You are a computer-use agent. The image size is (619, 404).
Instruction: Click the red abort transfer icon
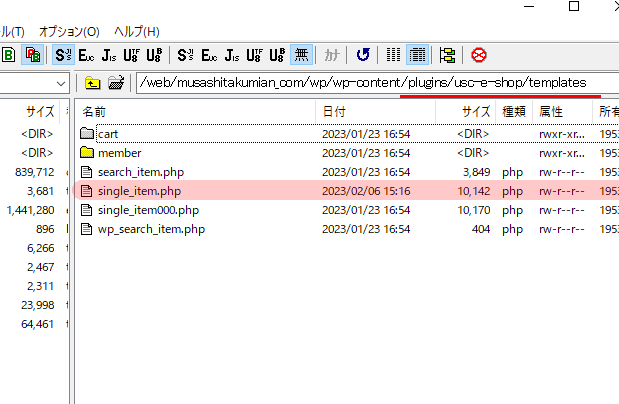(479, 54)
